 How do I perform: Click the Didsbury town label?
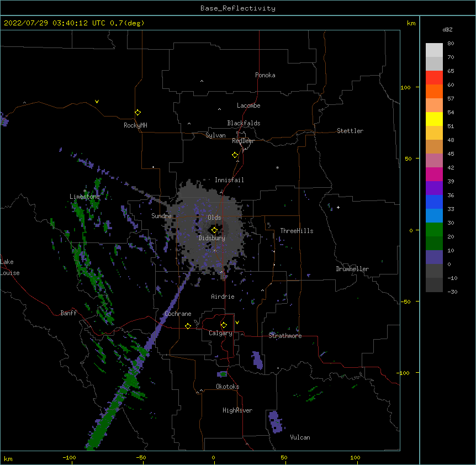click(x=212, y=238)
